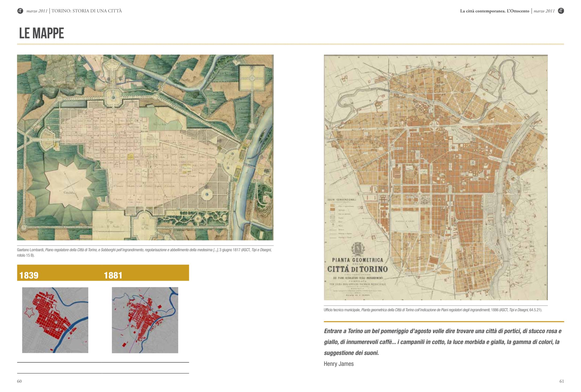Click the '1881' year label

pos(113,275)
